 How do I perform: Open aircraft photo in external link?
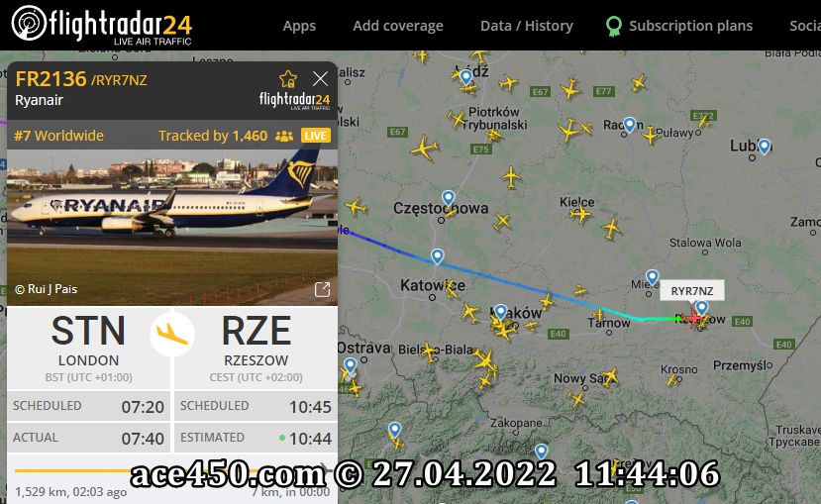coord(322,289)
